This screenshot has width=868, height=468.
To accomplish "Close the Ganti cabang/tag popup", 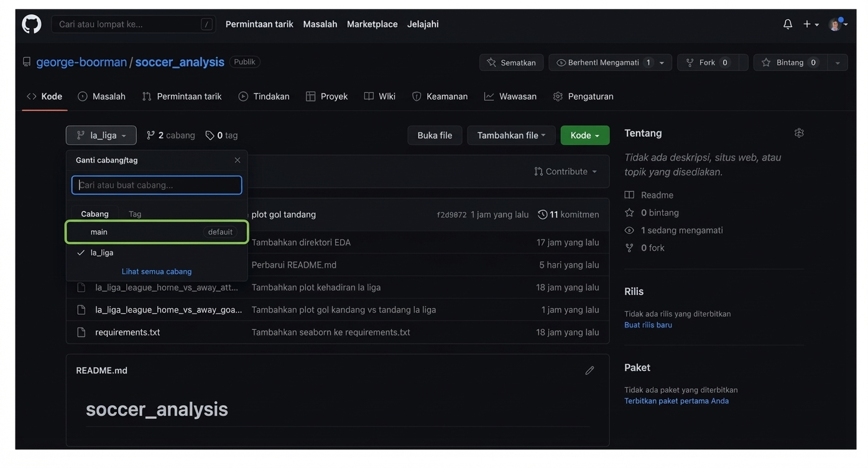I will tap(237, 160).
